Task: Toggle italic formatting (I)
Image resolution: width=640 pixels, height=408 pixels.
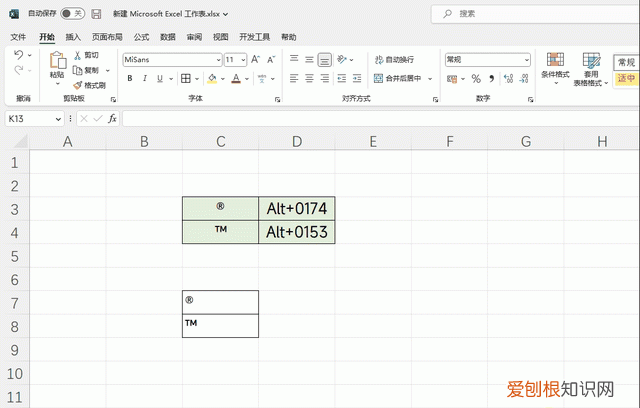Action: 145,78
